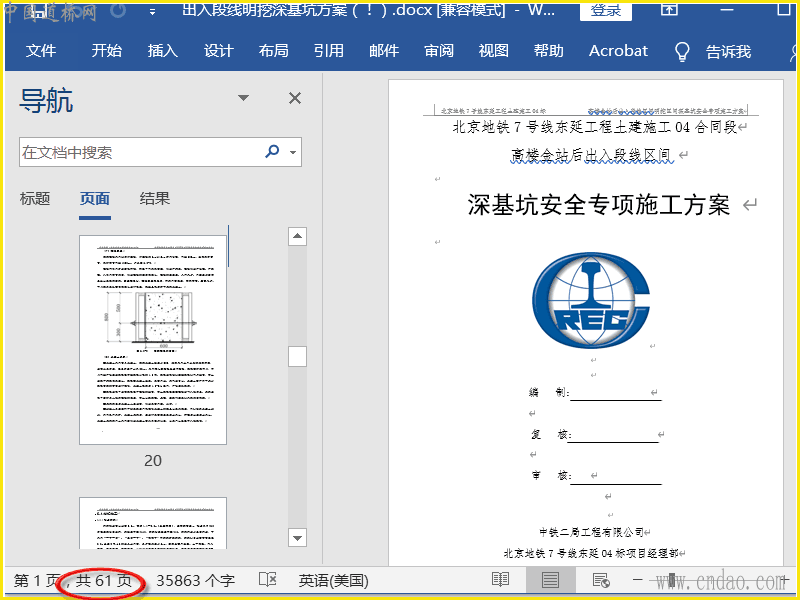Open the 布局 ribbon tab

click(x=273, y=51)
